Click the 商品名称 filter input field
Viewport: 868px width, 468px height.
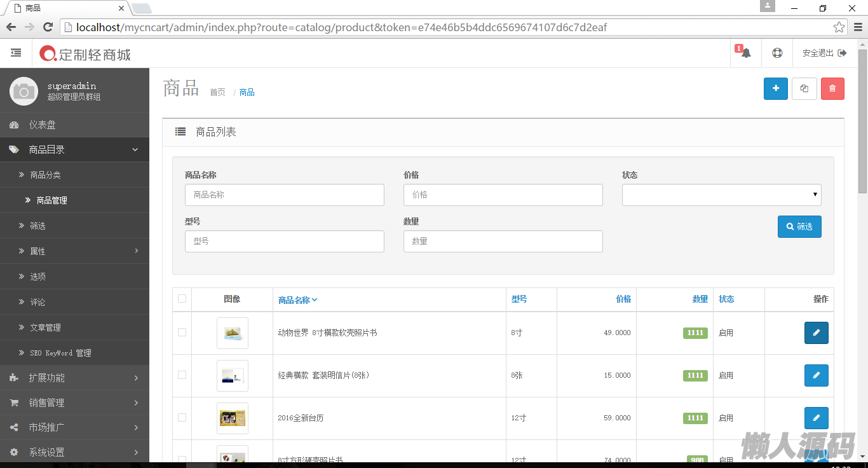(284, 195)
